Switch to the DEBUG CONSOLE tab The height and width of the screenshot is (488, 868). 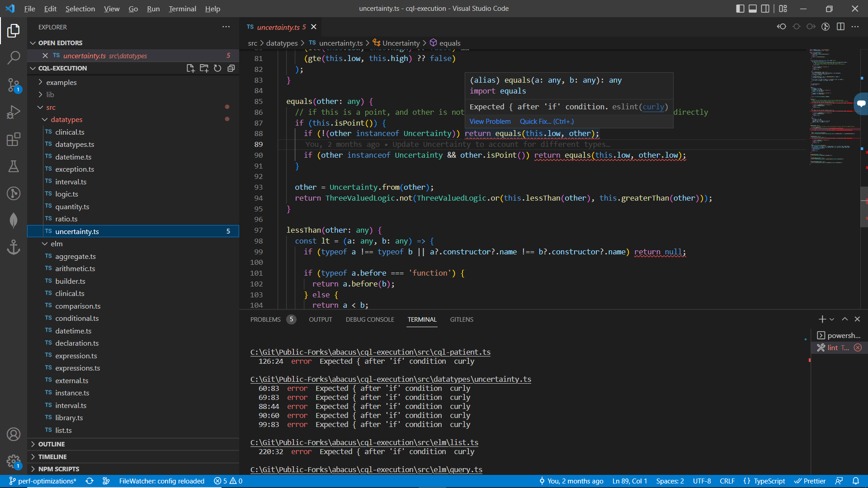370,319
